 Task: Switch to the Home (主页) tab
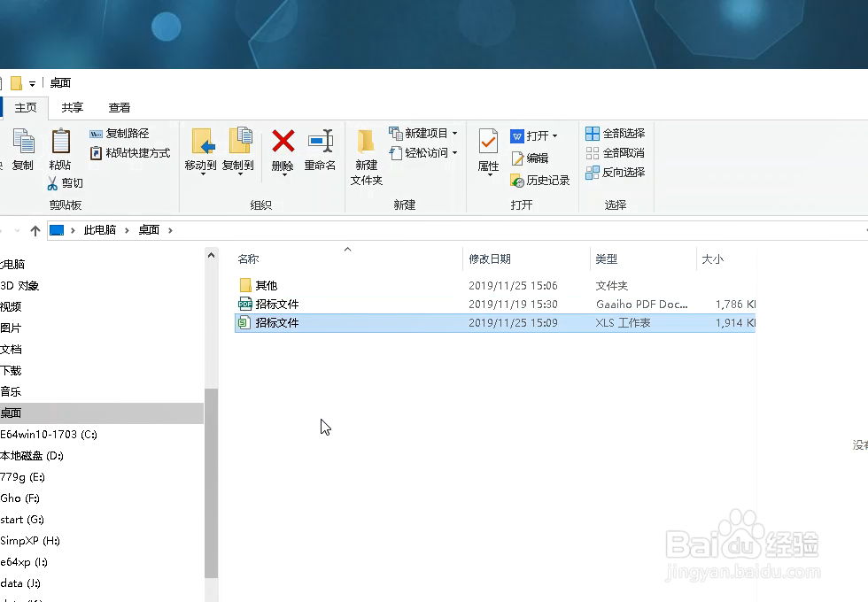pyautogui.click(x=26, y=108)
